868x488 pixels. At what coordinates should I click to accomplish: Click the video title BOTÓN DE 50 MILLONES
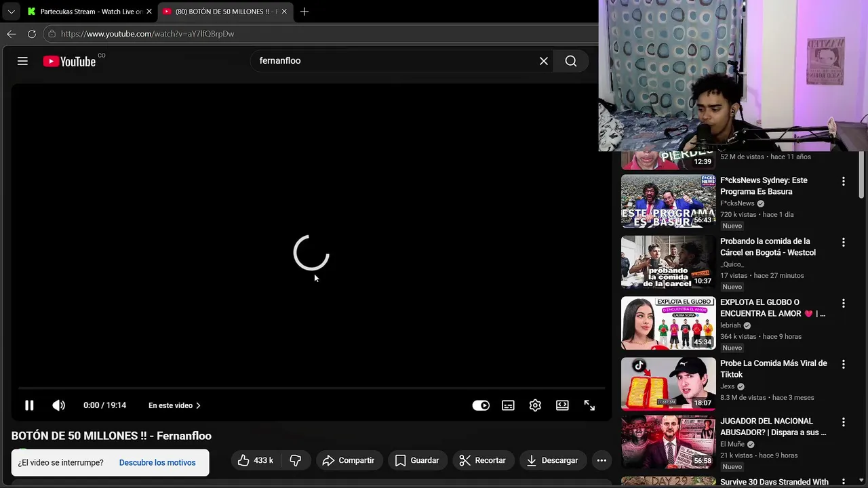(111, 436)
